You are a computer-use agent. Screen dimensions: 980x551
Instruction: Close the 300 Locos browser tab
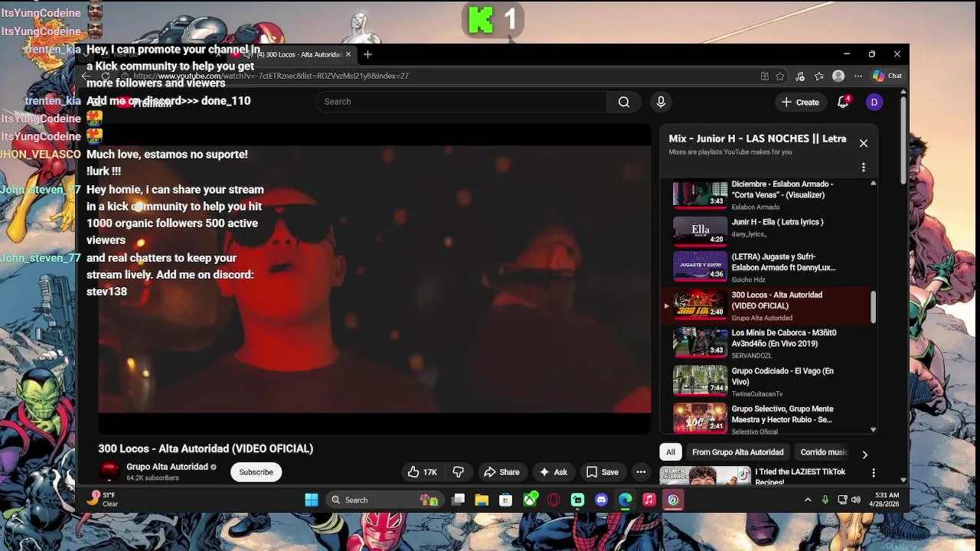(348, 54)
